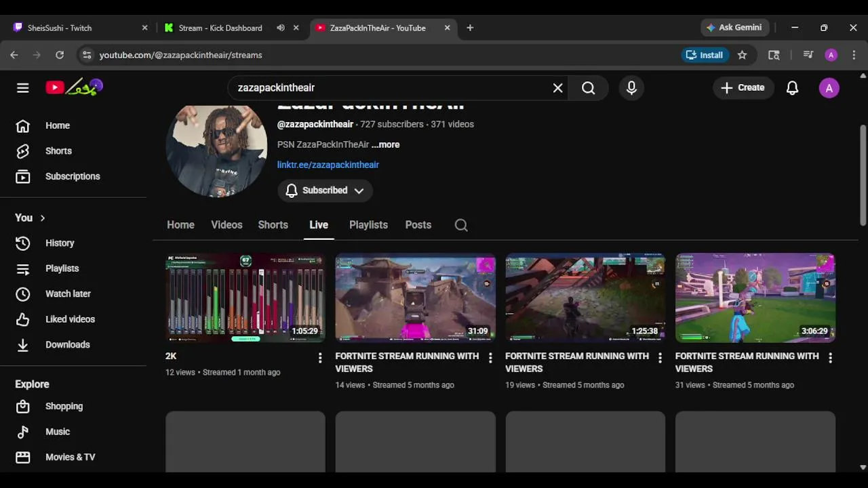
Task: Open the 2K stream thumbnail
Action: click(245, 298)
